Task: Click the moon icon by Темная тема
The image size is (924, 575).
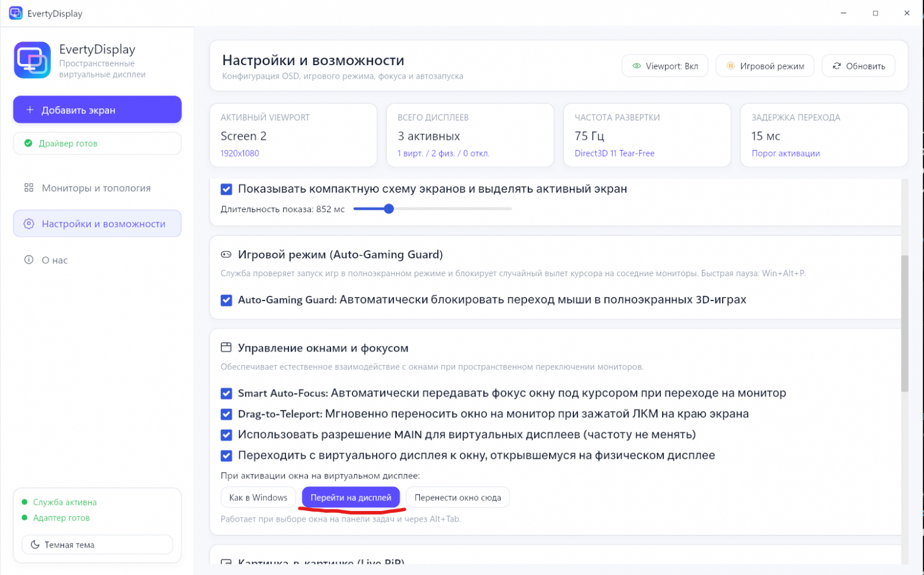Action: point(35,544)
